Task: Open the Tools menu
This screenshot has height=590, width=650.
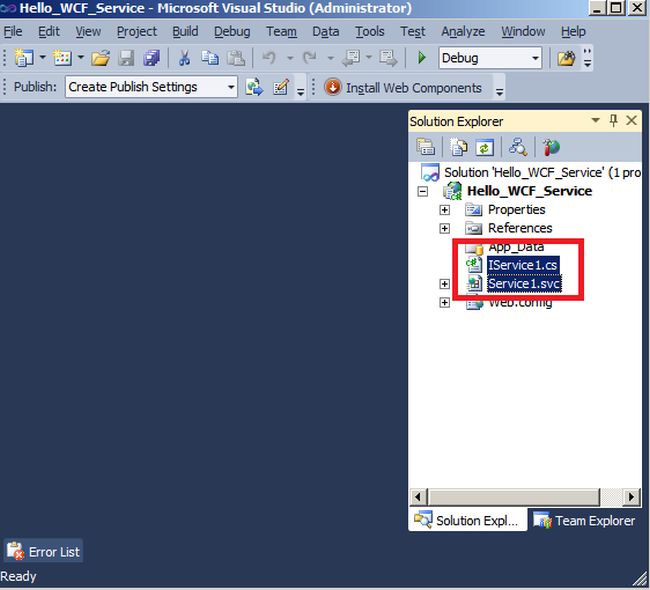Action: click(370, 32)
